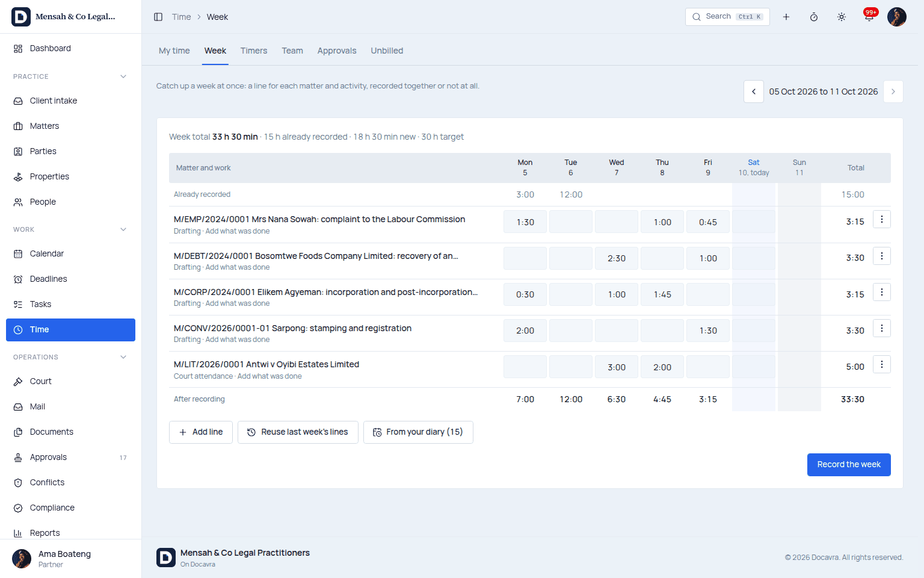Open Compliance in the sidebar
Viewport: 924px width, 578px height.
pyautogui.click(x=70, y=508)
